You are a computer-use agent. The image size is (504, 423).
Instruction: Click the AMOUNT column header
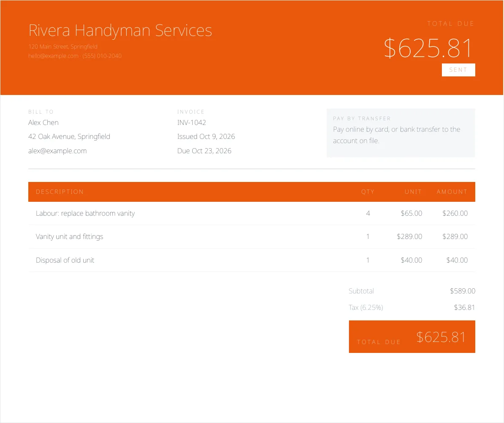pyautogui.click(x=452, y=192)
